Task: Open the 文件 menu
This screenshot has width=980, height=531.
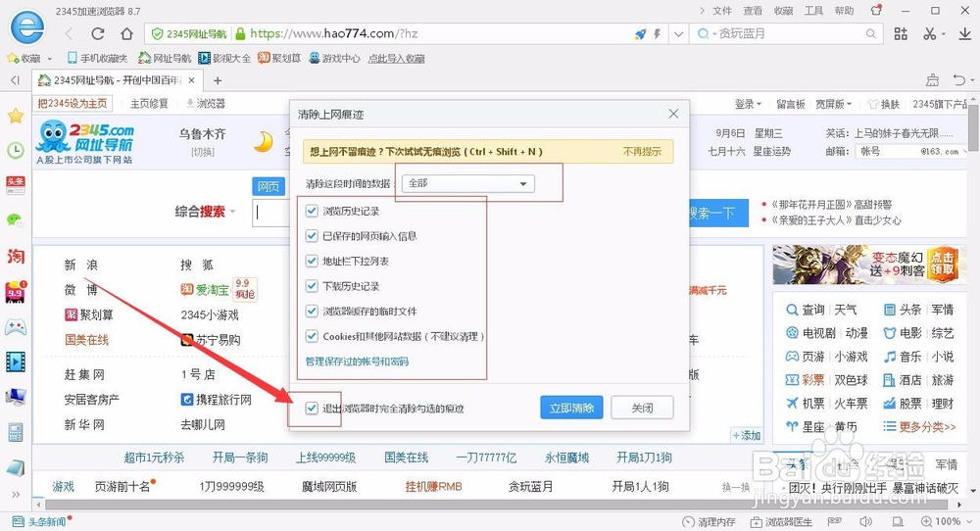Action: click(x=722, y=11)
